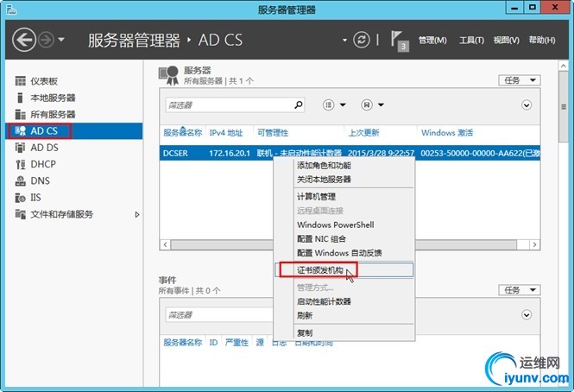The image size is (574, 392).
Task: Open the 帮助(H) menu
Action: point(542,40)
